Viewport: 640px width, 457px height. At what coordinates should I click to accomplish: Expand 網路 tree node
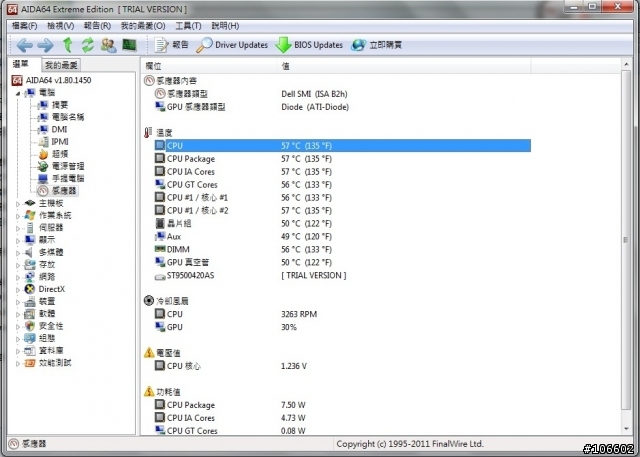(x=18, y=277)
